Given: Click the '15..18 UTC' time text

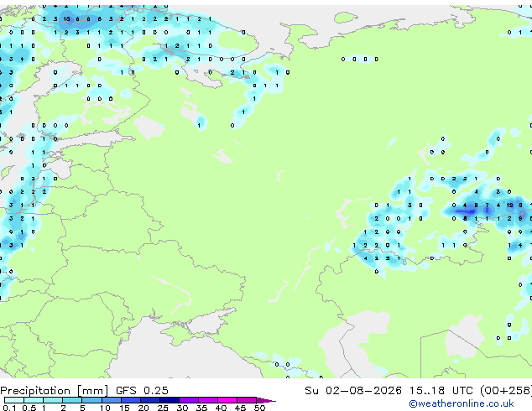Looking at the screenshot, I should [441, 391].
